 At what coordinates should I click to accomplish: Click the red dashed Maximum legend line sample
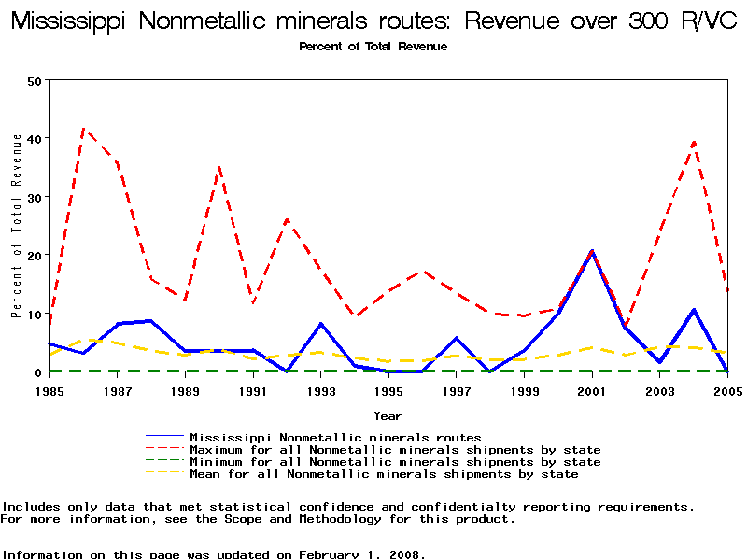[x=165, y=449]
